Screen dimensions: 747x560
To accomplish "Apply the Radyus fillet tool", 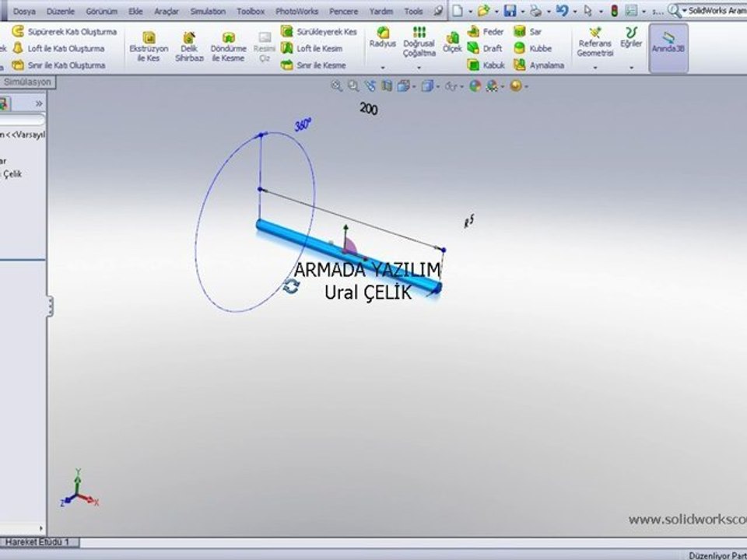I will point(383,37).
